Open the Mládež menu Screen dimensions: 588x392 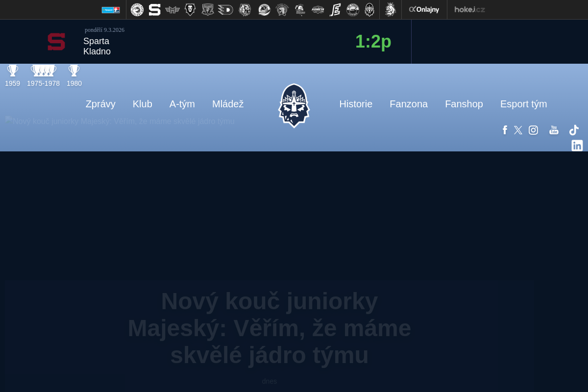tap(228, 104)
